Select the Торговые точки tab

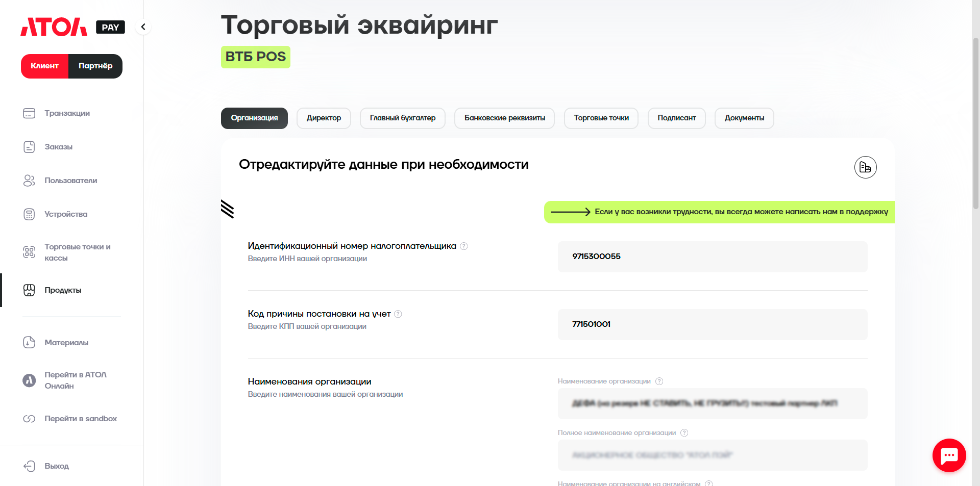[601, 118]
